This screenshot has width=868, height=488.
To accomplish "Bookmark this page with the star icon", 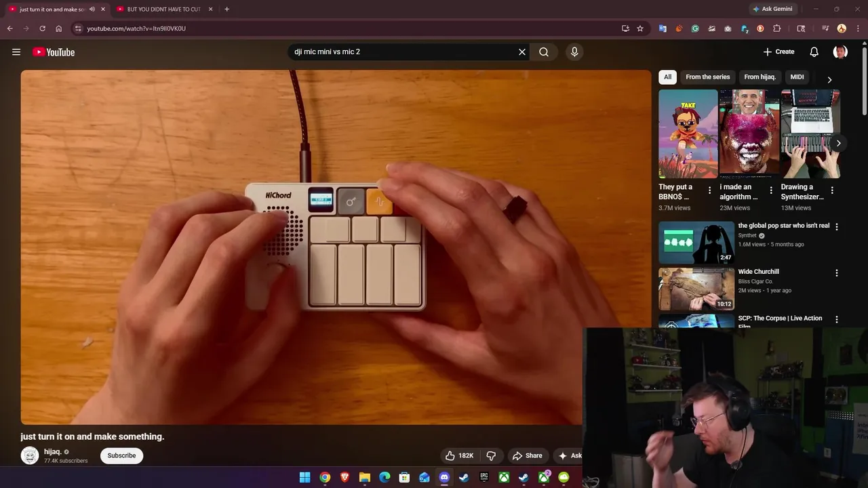I will point(640,28).
